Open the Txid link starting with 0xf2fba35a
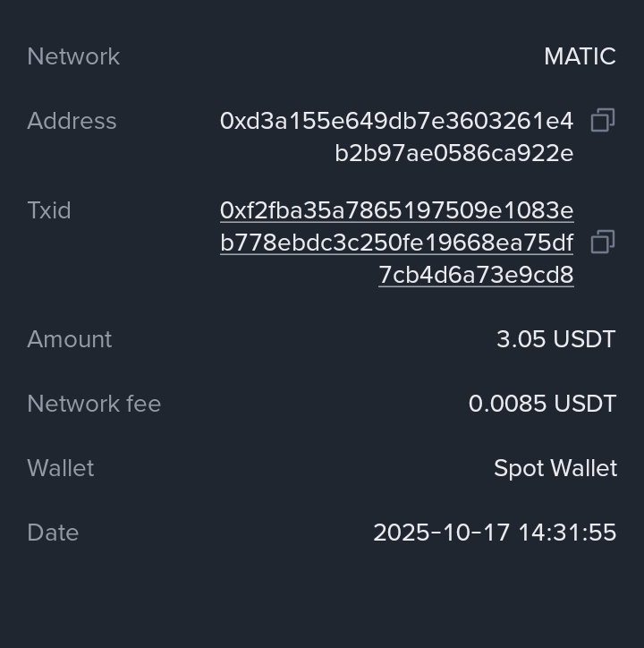The width and height of the screenshot is (644, 648). (x=396, y=210)
